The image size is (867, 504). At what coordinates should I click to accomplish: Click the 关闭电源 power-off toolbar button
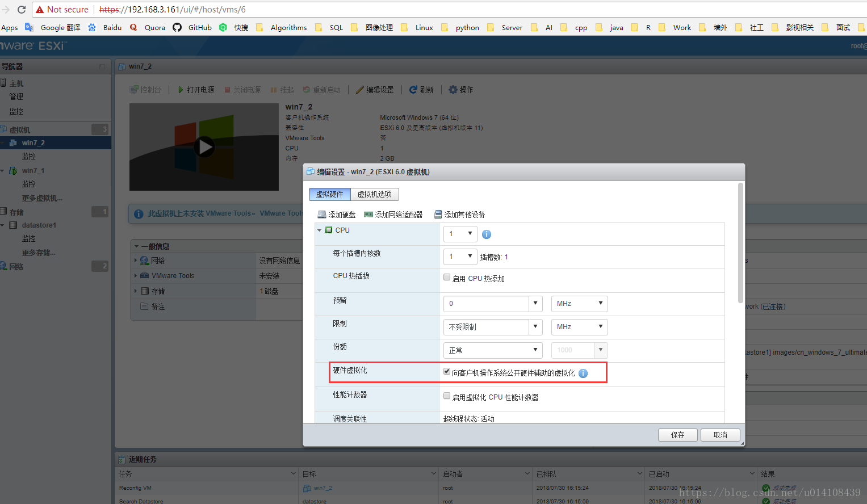pos(242,90)
